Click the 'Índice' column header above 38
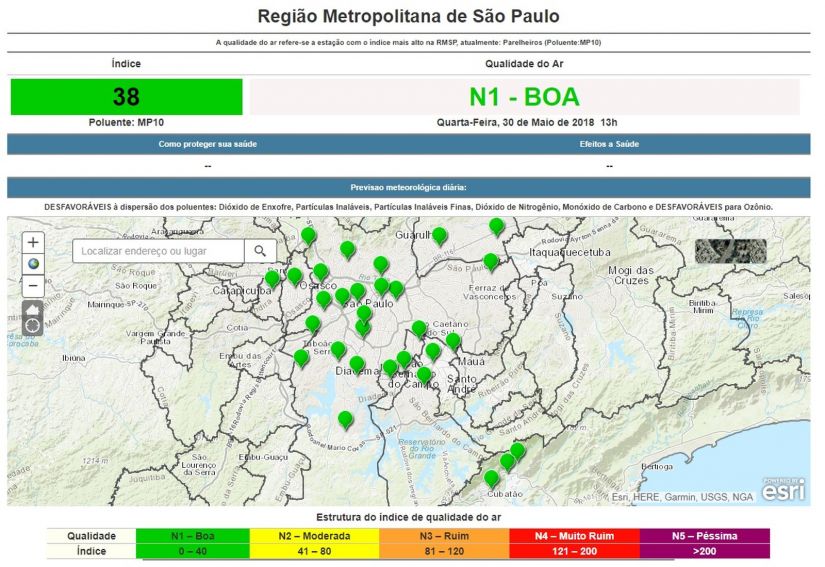 [x=126, y=64]
